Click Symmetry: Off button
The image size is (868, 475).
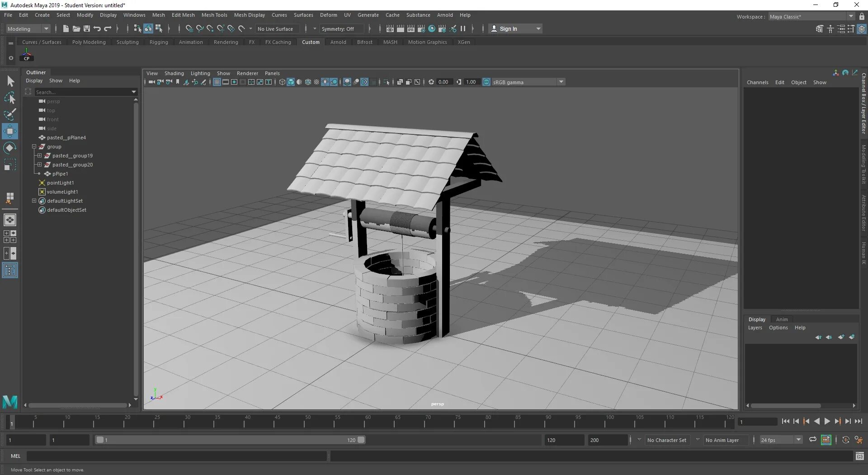[x=342, y=28]
